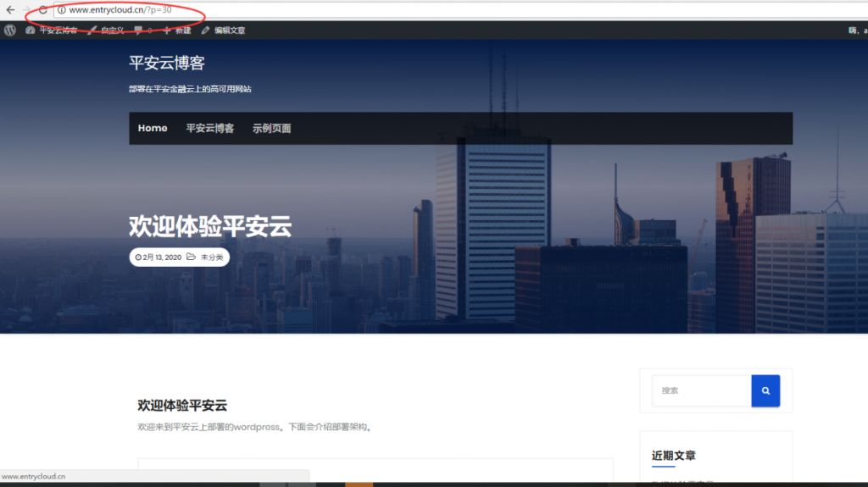Click the folder icon beside 未分类
Image resolution: width=868 pixels, height=487 pixels.
point(191,257)
